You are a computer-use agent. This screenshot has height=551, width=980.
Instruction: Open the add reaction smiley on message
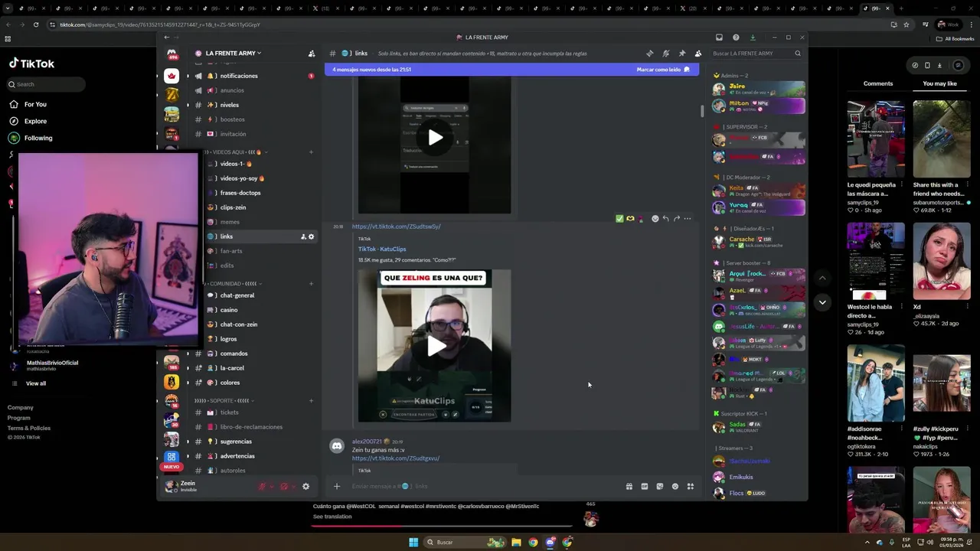(655, 219)
